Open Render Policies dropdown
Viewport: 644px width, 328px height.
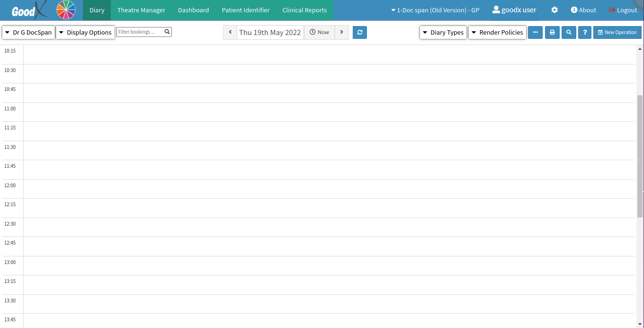[x=497, y=32]
